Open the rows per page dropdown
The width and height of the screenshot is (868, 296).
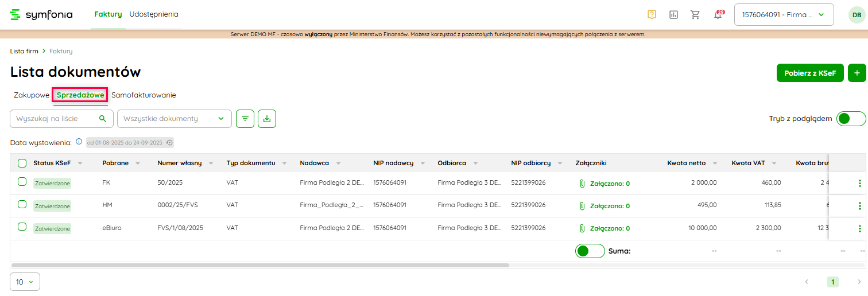[x=25, y=282]
